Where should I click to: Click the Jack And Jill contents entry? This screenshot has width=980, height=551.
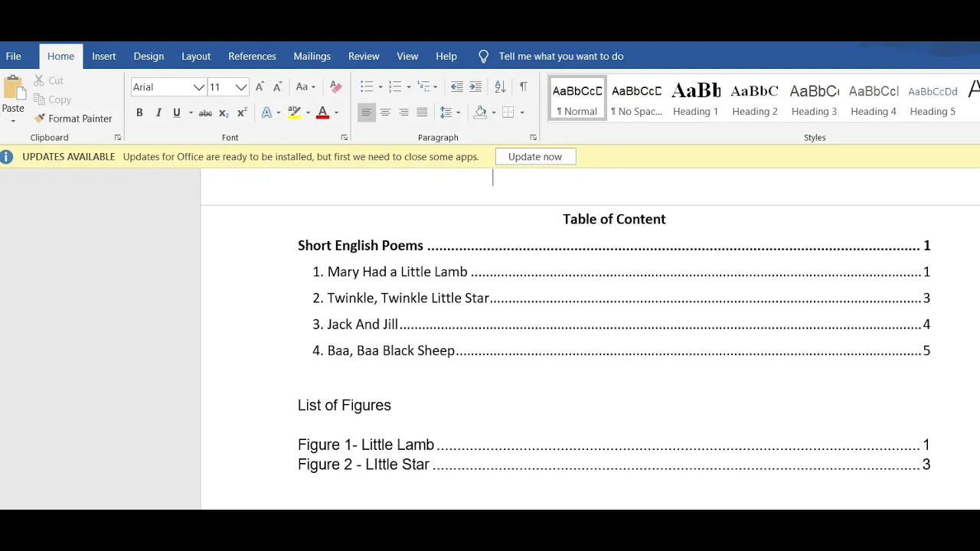coord(621,324)
